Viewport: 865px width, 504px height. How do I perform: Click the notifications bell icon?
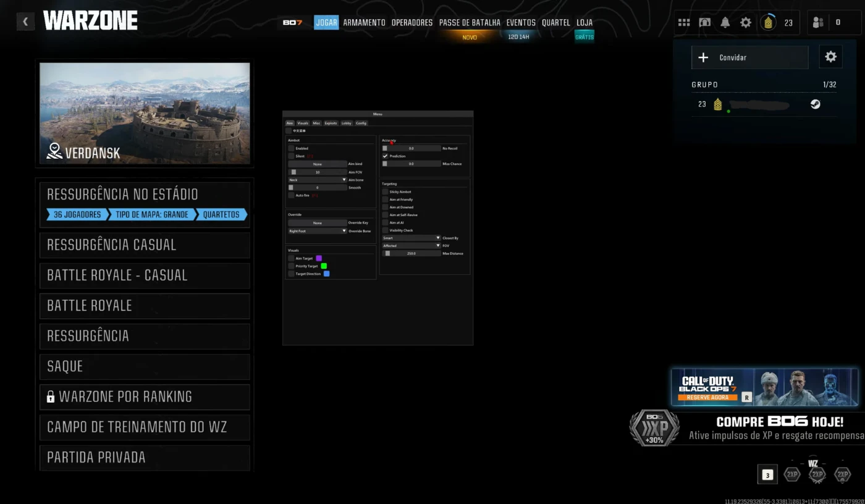(725, 22)
